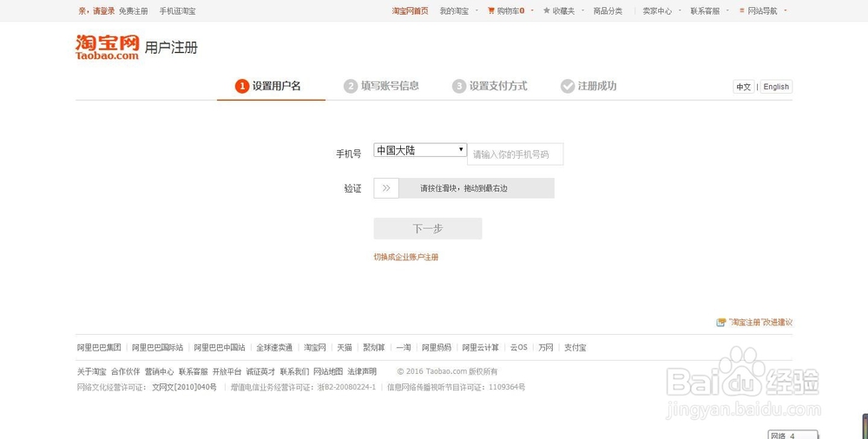Expand the 网站导航 dropdown arrow
Screen dimensions: 868x439
pyautogui.click(x=785, y=10)
